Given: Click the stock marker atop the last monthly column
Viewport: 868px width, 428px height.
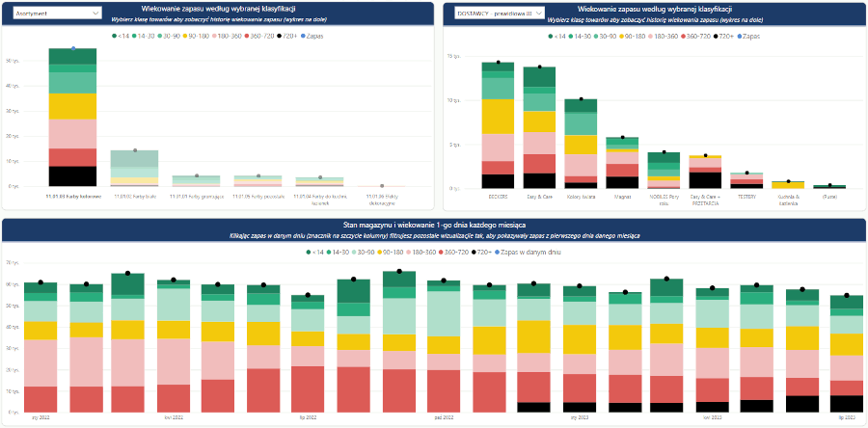Looking at the screenshot, I should [847, 296].
